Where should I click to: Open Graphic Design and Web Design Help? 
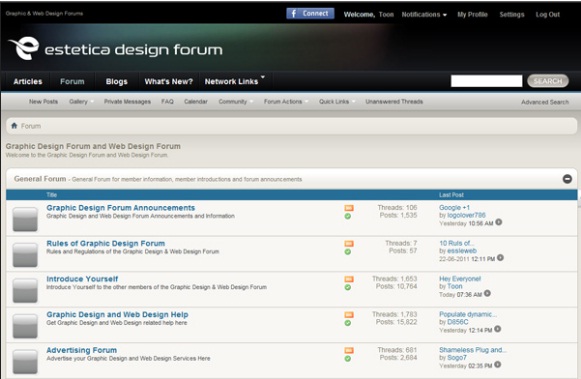coord(117,315)
